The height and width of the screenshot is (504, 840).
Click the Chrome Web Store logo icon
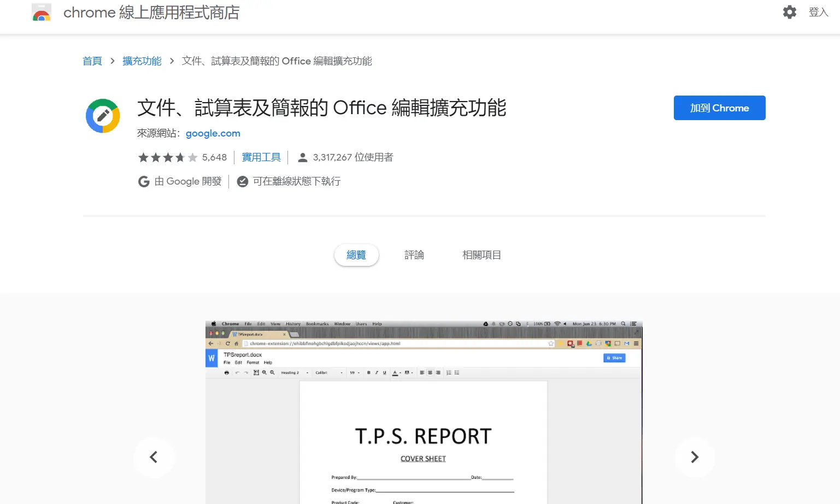(x=42, y=12)
